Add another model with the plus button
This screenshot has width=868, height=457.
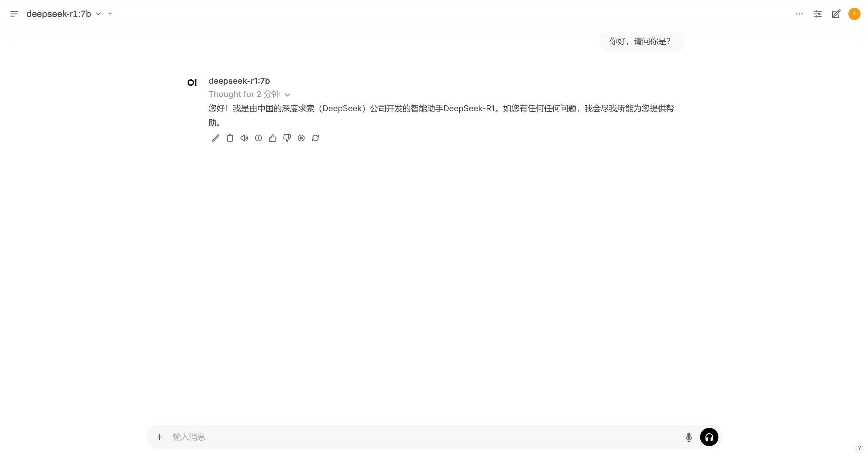click(110, 14)
